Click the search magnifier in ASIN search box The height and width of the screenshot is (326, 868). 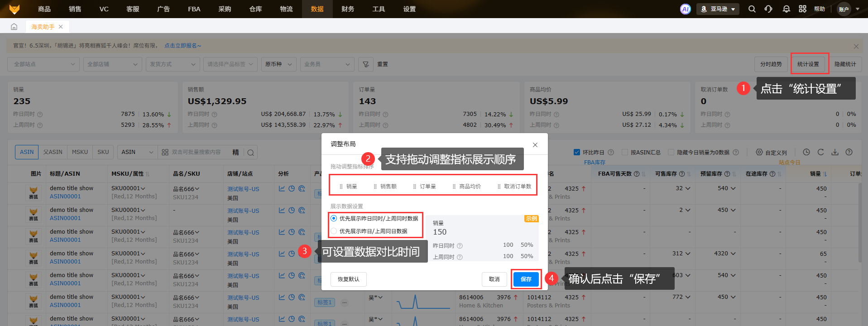[250, 153]
